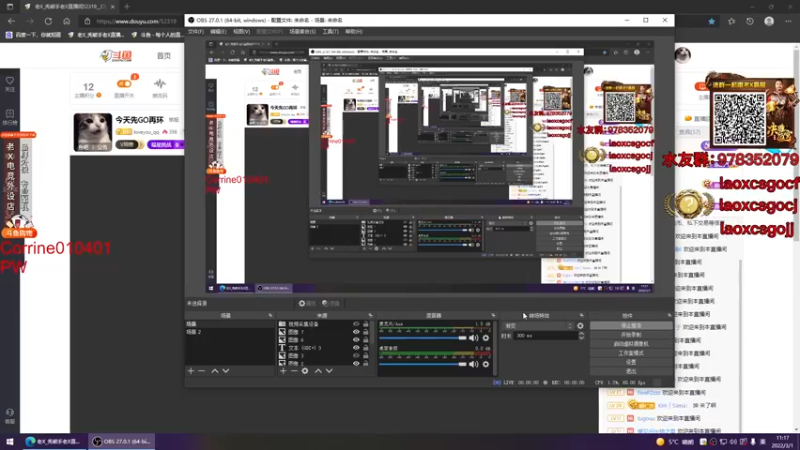Screen dimensions: 800x450
Task: Click 启动虚拟摄像机 button
Action: pos(631,344)
